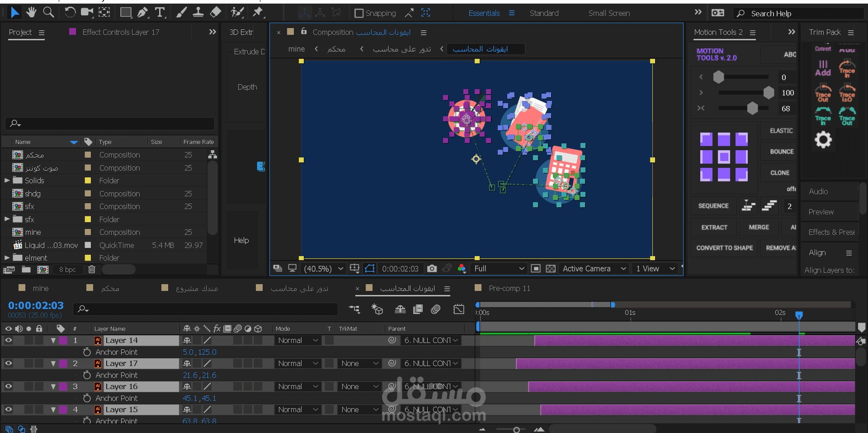The height and width of the screenshot is (433, 868).
Task: Delete selected item with trash icon
Action: click(x=92, y=270)
